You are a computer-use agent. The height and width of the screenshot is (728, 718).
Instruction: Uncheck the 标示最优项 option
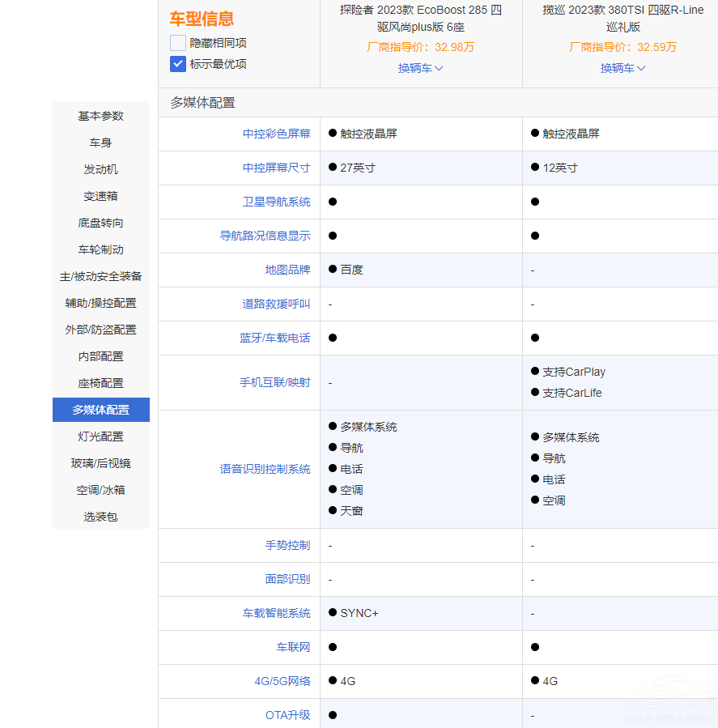177,63
